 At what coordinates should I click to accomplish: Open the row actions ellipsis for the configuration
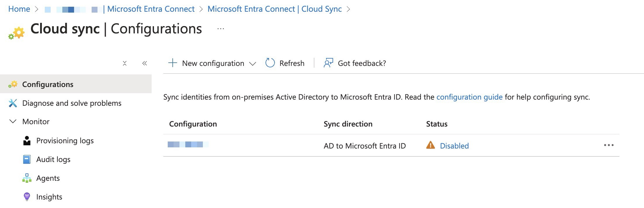tap(609, 145)
